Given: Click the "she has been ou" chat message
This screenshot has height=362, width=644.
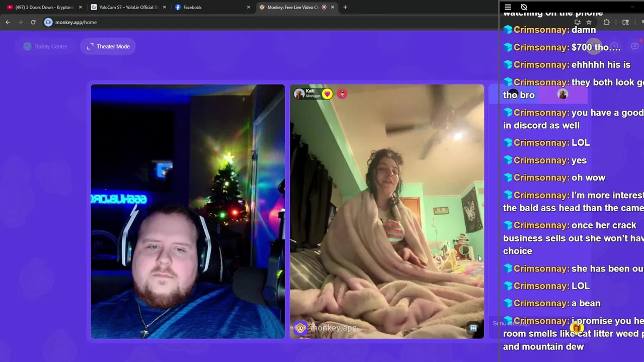Looking at the screenshot, I should [x=574, y=268].
